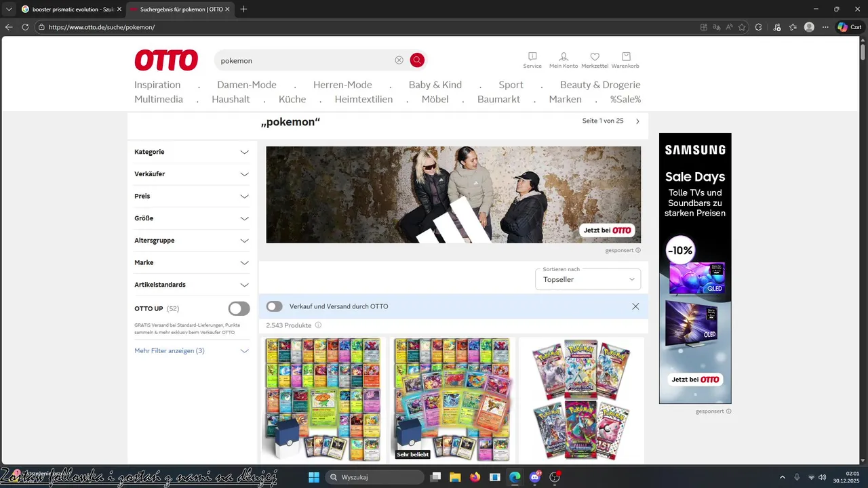The height and width of the screenshot is (488, 868).
Task: Open browser settings three-dots menu
Action: [x=825, y=27]
